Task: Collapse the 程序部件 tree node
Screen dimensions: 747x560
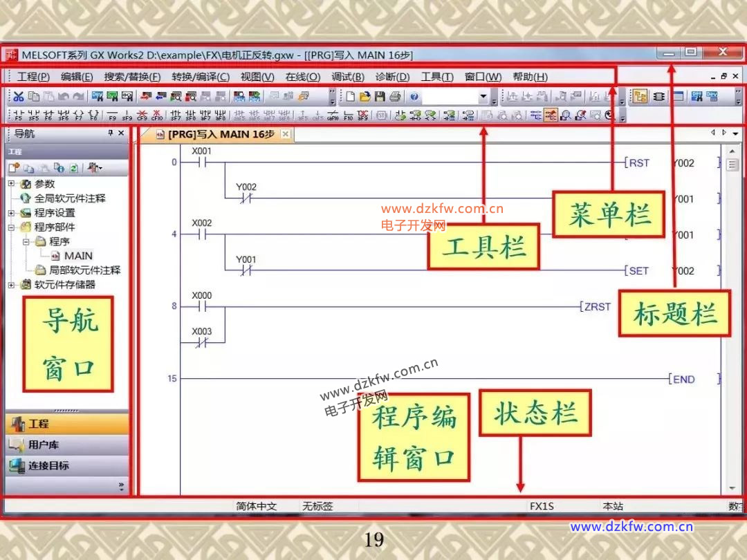Action: pyautogui.click(x=12, y=227)
